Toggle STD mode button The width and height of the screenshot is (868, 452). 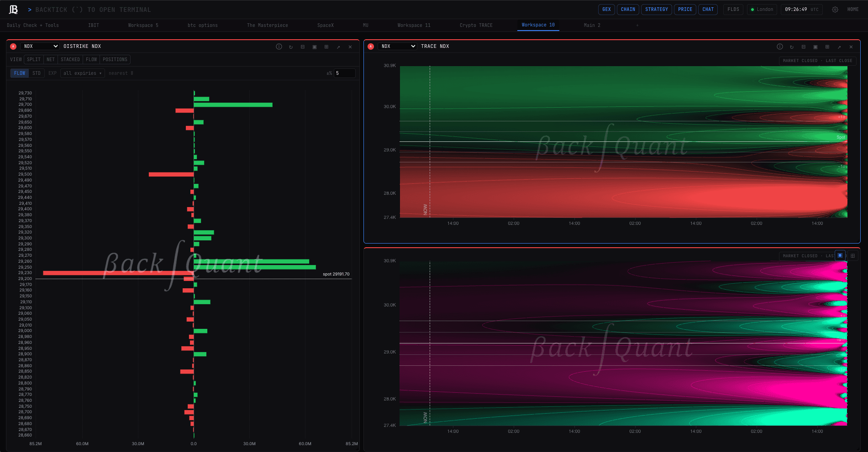pos(37,73)
